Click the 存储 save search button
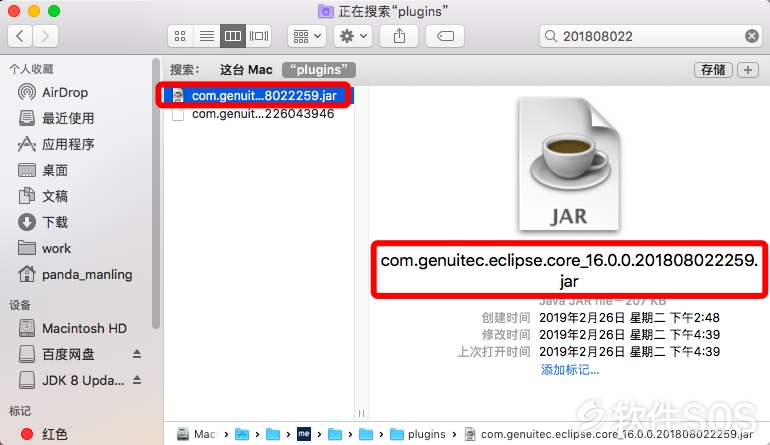This screenshot has width=770, height=445. (713, 70)
